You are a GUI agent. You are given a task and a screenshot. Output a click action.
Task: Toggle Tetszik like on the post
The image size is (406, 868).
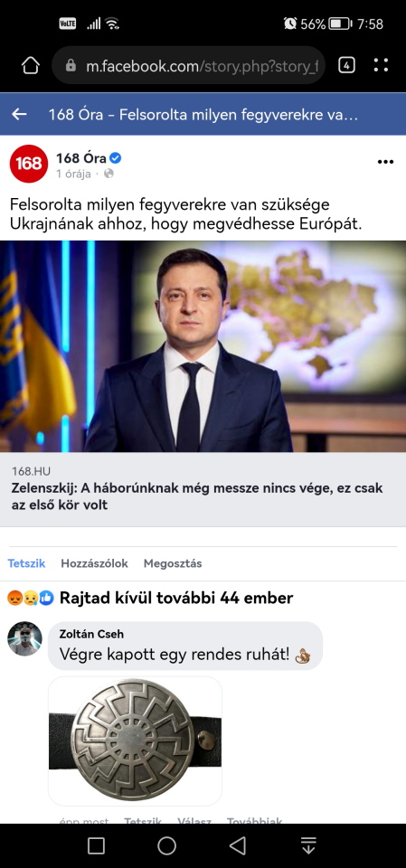point(26,563)
